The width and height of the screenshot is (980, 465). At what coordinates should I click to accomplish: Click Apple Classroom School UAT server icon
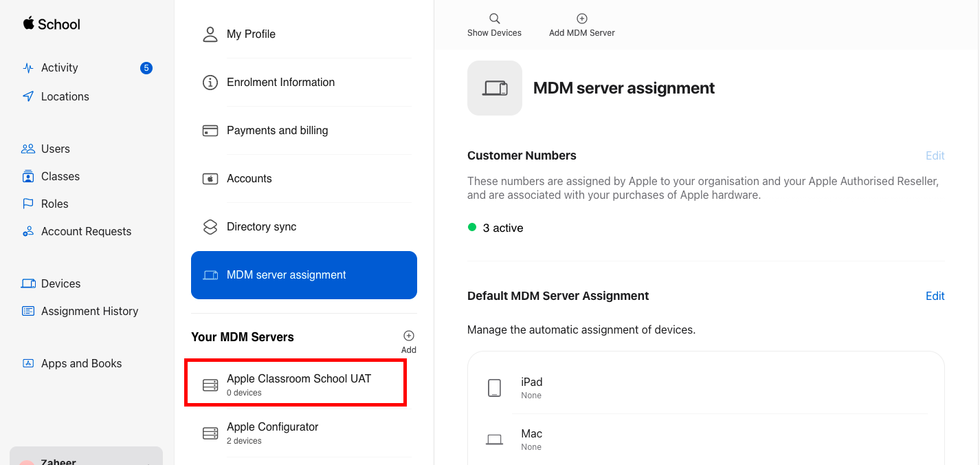tap(210, 385)
